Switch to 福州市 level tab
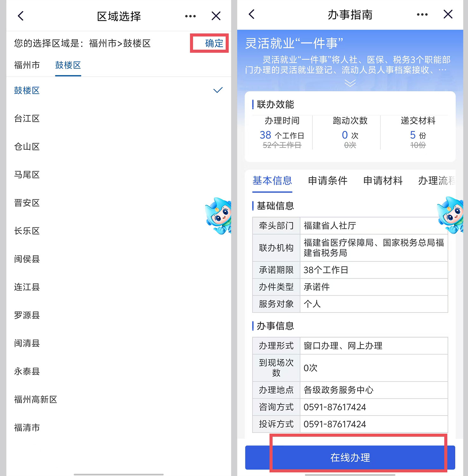The image size is (468, 476). pyautogui.click(x=27, y=65)
